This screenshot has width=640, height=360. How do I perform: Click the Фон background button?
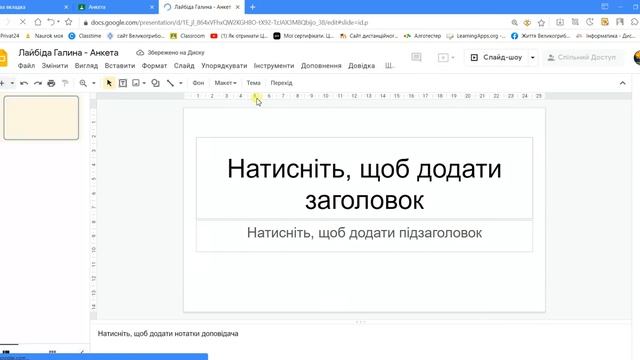tap(198, 83)
